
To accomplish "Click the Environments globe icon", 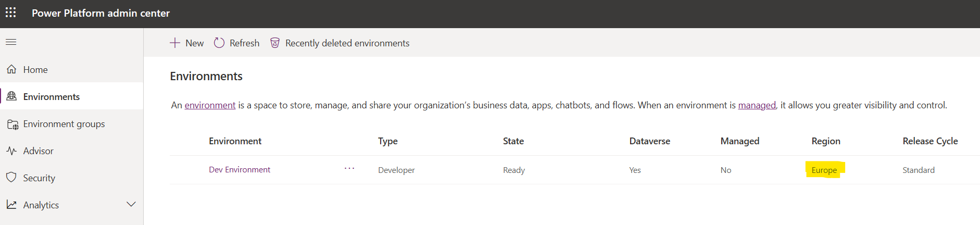I will 11,96.
